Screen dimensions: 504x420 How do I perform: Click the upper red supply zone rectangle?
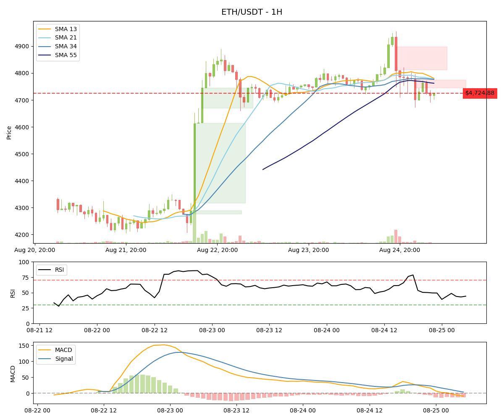tap(422, 58)
